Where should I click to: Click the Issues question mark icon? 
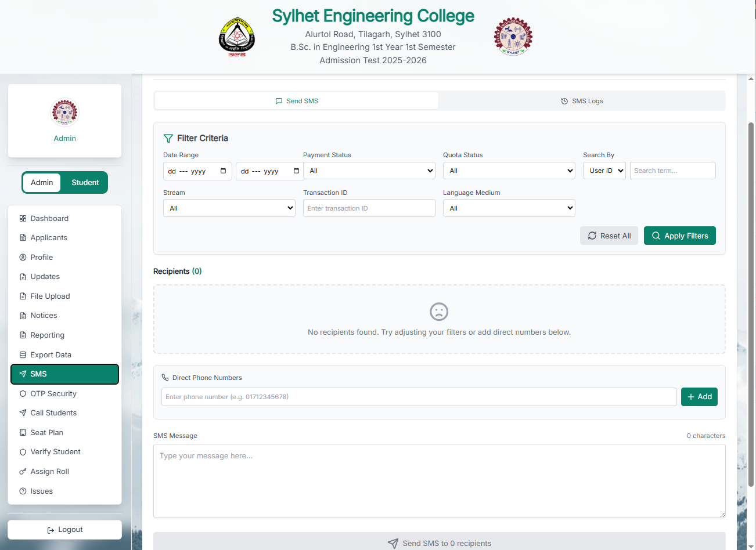click(23, 491)
